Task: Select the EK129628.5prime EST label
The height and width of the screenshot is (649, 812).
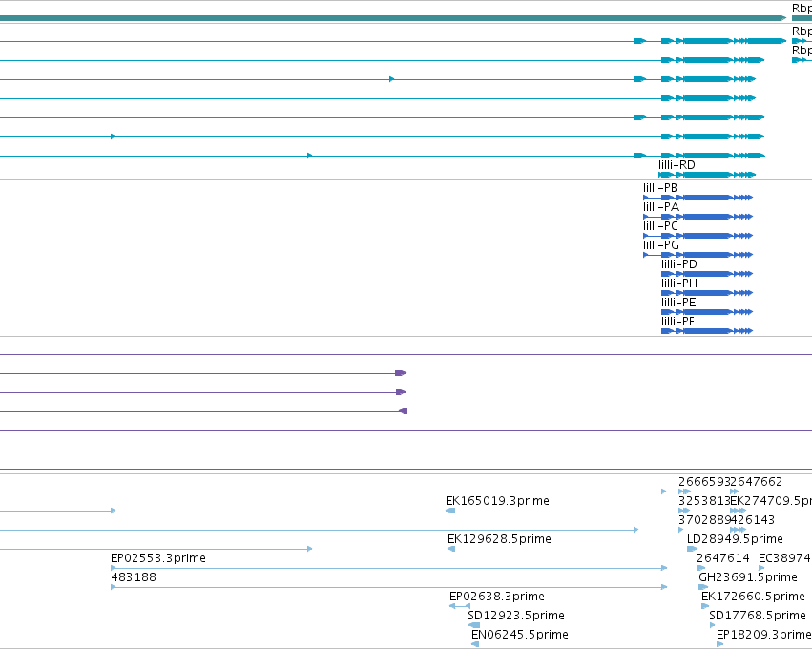Action: pyautogui.click(x=499, y=539)
